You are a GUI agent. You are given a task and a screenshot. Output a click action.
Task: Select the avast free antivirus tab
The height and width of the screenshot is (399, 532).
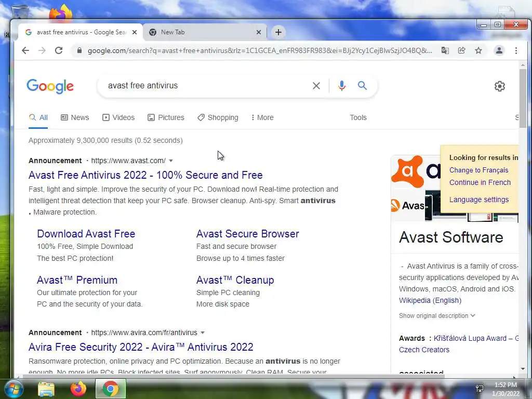click(x=80, y=32)
